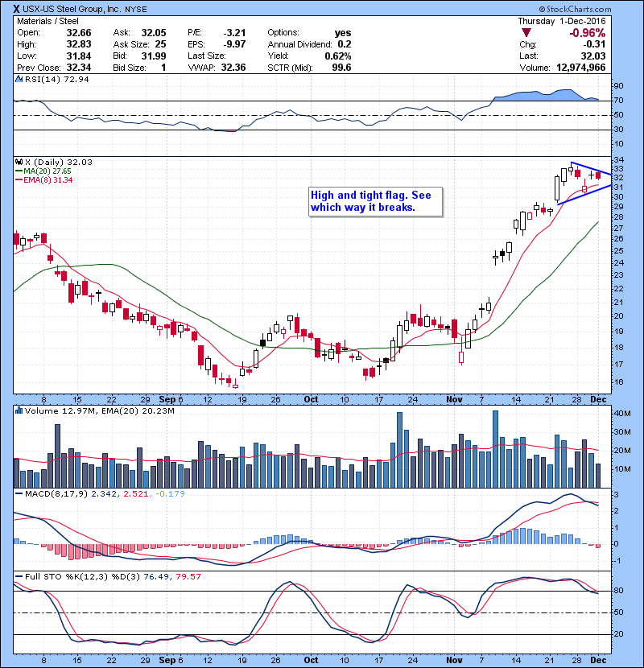Click the Chg value -0.31
The height and width of the screenshot is (668, 644).
(x=594, y=44)
